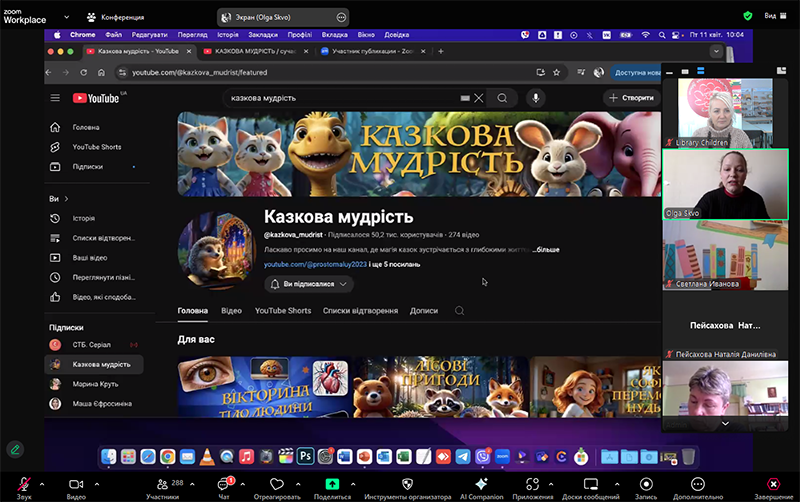Switch to Списки відтворення channel tab
The image size is (800, 502).
click(x=360, y=311)
